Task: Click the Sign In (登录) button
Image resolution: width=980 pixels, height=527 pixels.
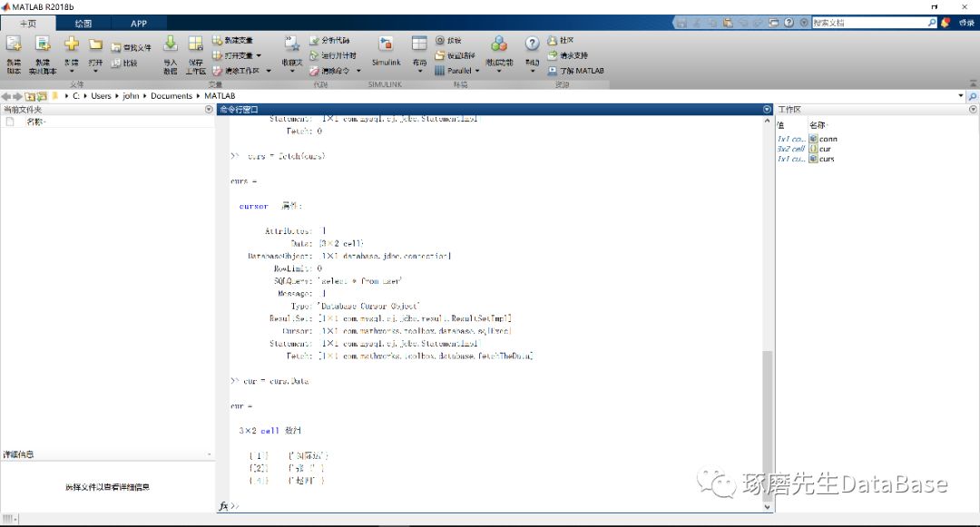Action: tap(966, 23)
